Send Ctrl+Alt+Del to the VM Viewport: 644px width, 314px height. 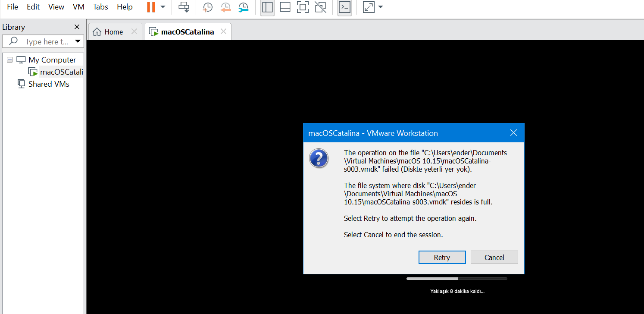184,7
